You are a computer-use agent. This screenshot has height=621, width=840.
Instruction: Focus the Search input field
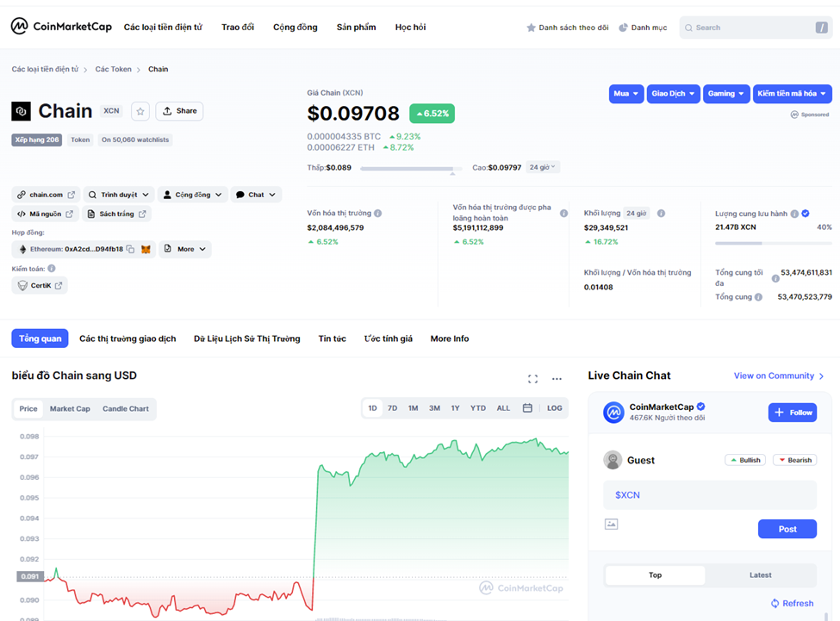(x=756, y=28)
